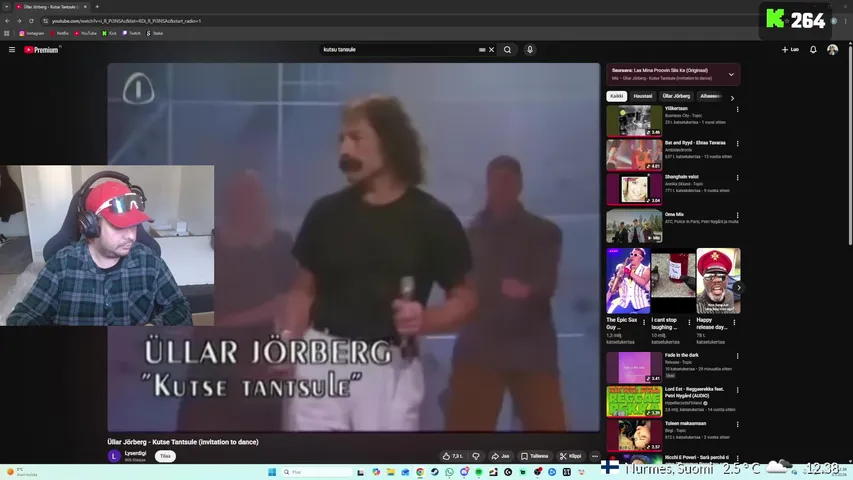Click the Windows taskbar search box
This screenshot has height=480, width=853.
(317, 472)
